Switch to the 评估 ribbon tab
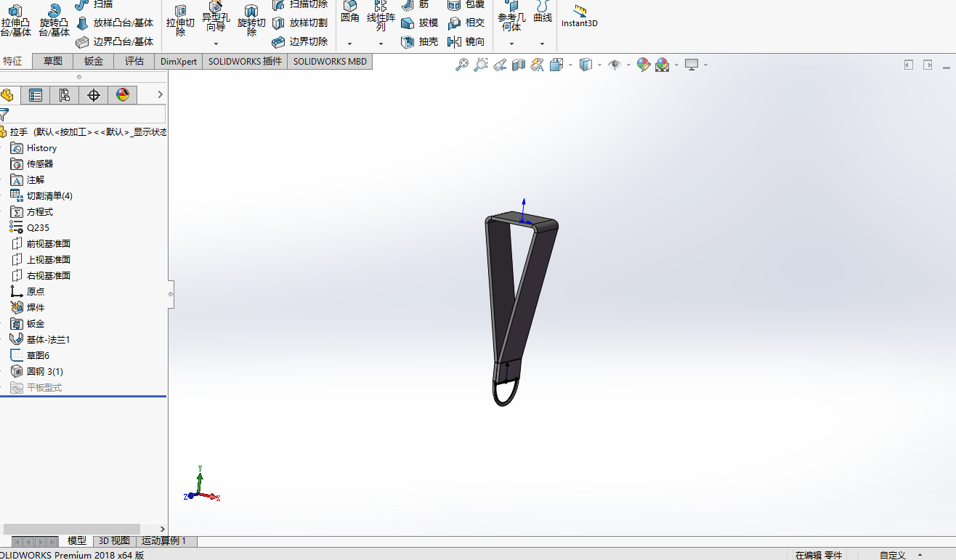 (x=134, y=61)
